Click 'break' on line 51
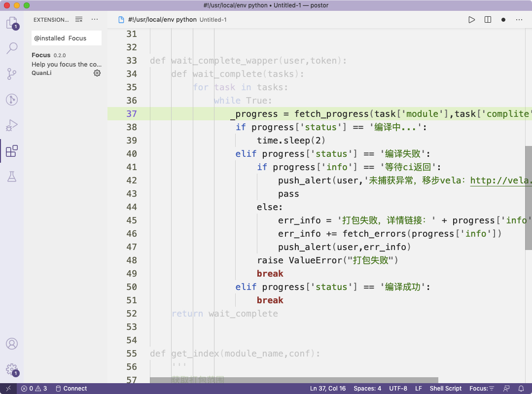This screenshot has width=532, height=394. [270, 300]
